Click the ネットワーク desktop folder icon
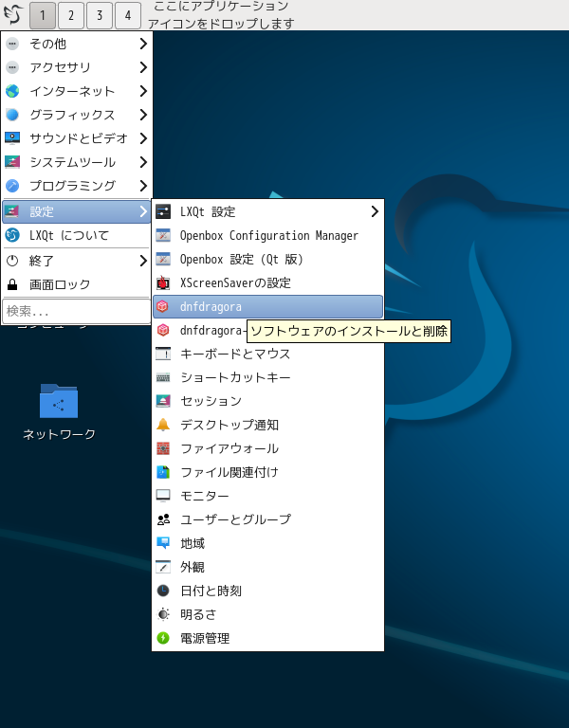Screen dimensions: 569x728 [59, 401]
